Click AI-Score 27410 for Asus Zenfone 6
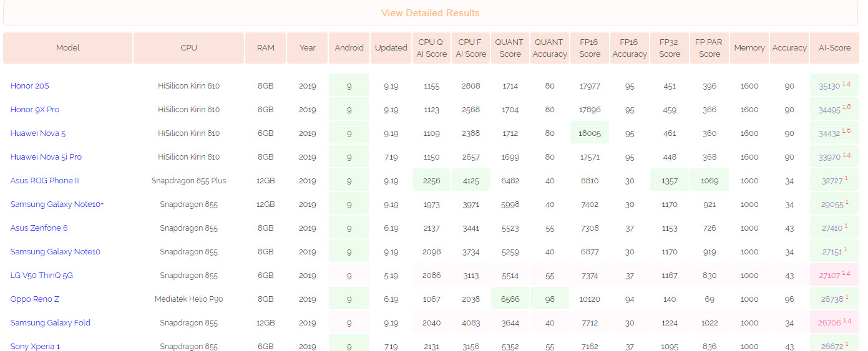 [x=834, y=228]
